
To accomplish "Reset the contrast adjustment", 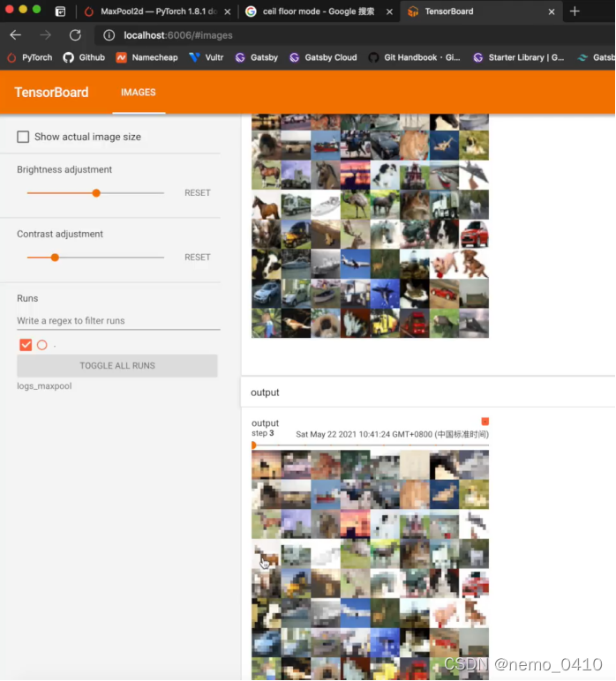I will pyautogui.click(x=197, y=257).
